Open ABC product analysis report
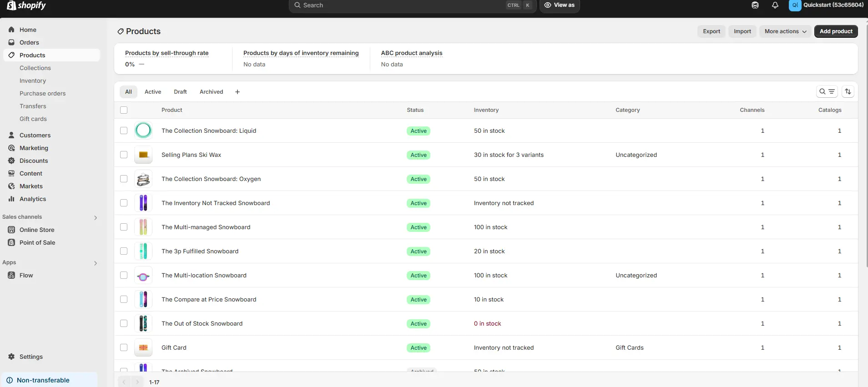The width and height of the screenshot is (868, 387). pos(412,53)
